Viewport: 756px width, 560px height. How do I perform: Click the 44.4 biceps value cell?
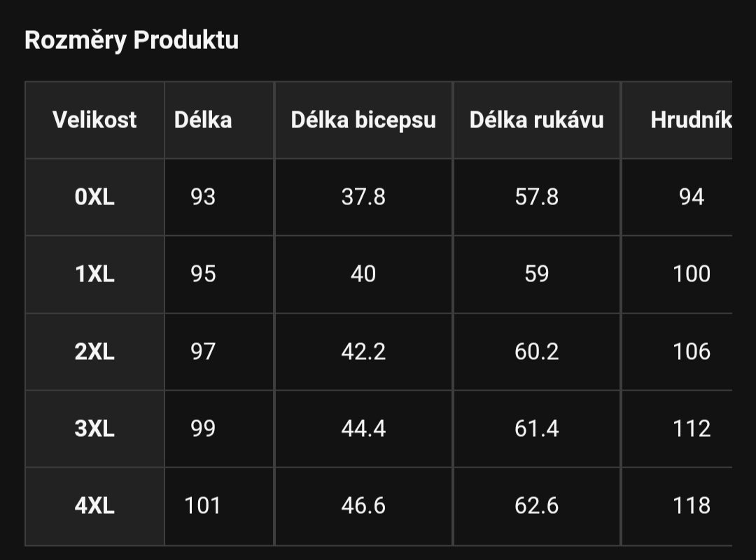tap(363, 428)
